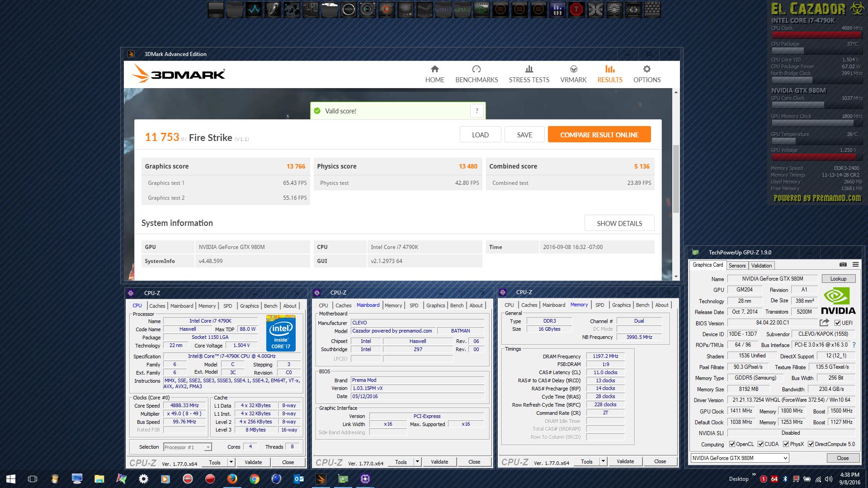Expand the system tray overflow chevron
Viewport: 868px width, 488px height.
[754, 474]
